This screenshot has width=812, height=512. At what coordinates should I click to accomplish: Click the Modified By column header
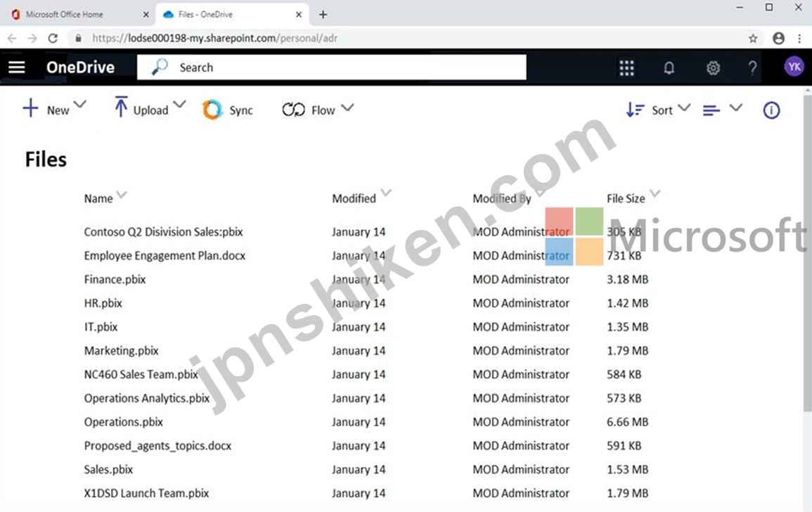(x=502, y=198)
